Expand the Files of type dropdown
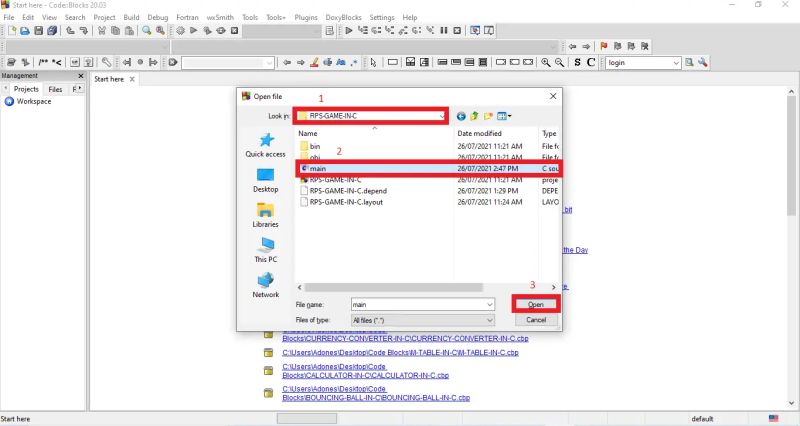This screenshot has height=426, width=800. click(490, 320)
